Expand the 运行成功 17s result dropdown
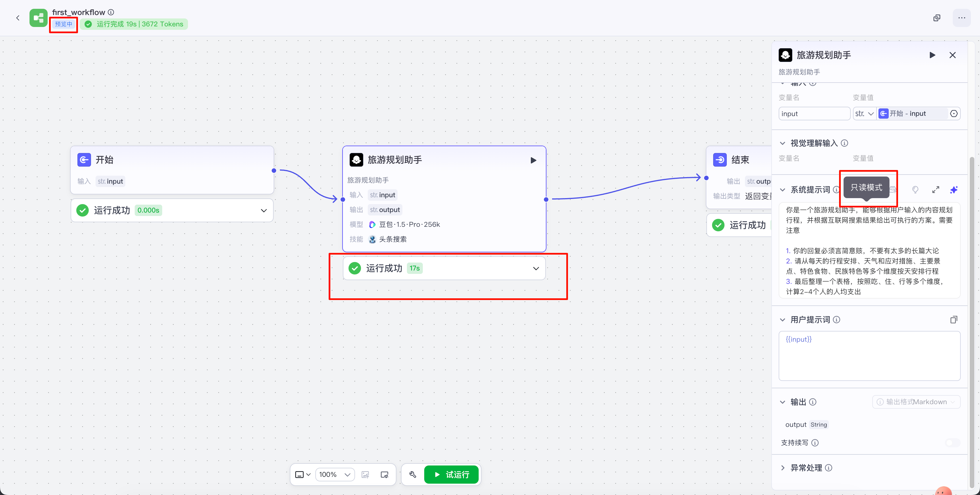 pyautogui.click(x=536, y=269)
